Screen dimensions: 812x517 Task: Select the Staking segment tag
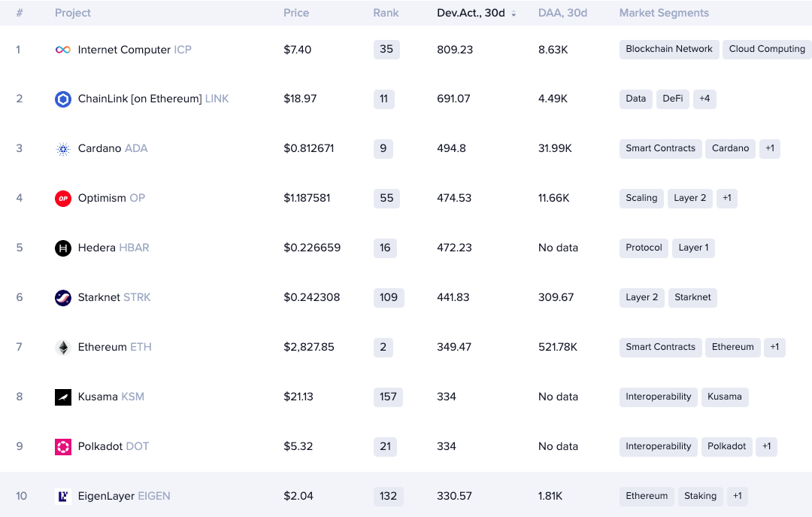pos(700,496)
